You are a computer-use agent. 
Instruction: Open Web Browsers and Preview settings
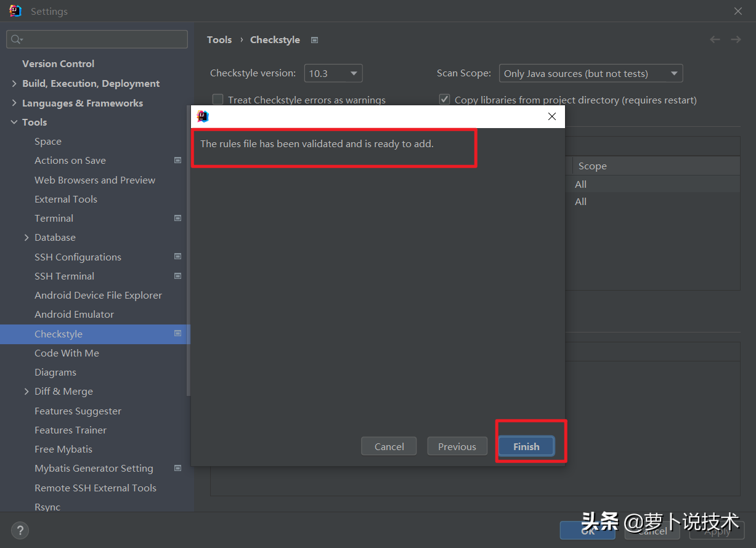(x=95, y=180)
